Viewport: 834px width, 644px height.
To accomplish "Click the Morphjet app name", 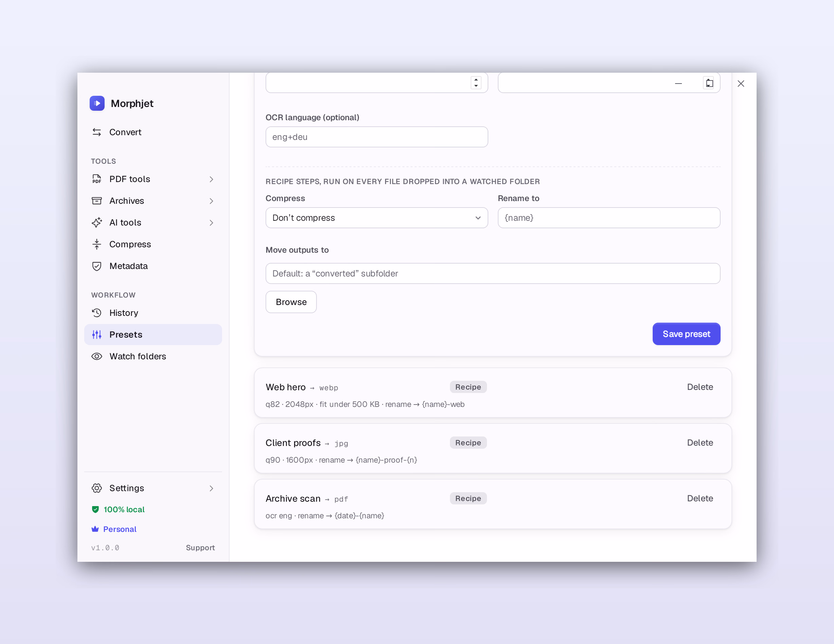I will pyautogui.click(x=132, y=104).
